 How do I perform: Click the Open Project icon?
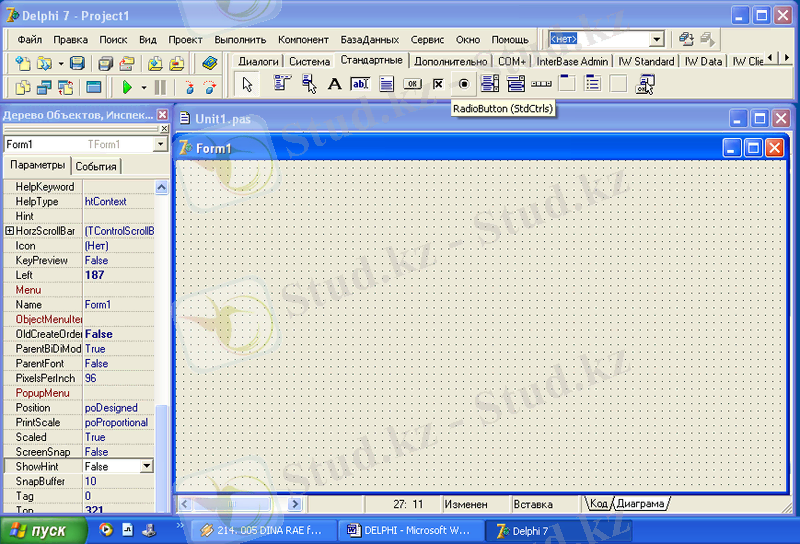[127, 63]
